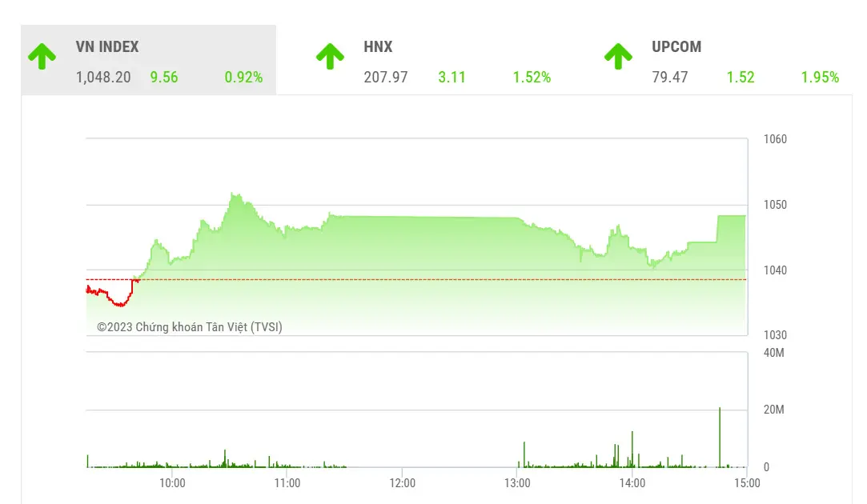Click the green up arrow beside HNX
The image size is (867, 504).
(x=330, y=57)
